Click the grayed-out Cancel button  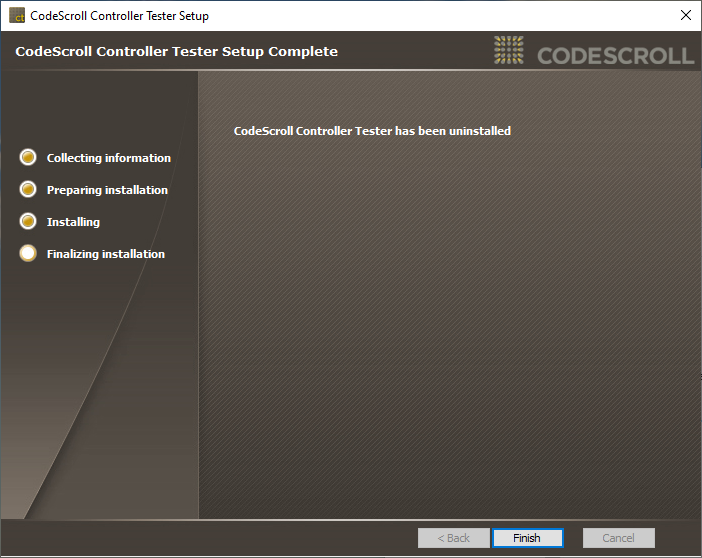[618, 538]
